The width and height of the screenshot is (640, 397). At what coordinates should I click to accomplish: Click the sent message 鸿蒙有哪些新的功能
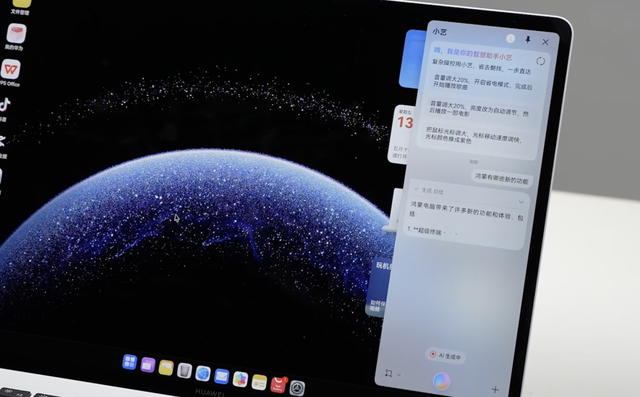(501, 180)
